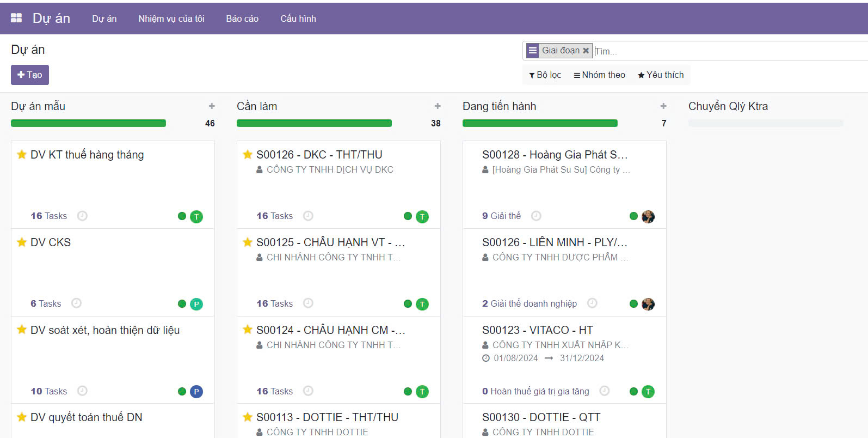This screenshot has width=868, height=438.
Task: Click T avatar on S00126 DKC card
Action: point(422,217)
